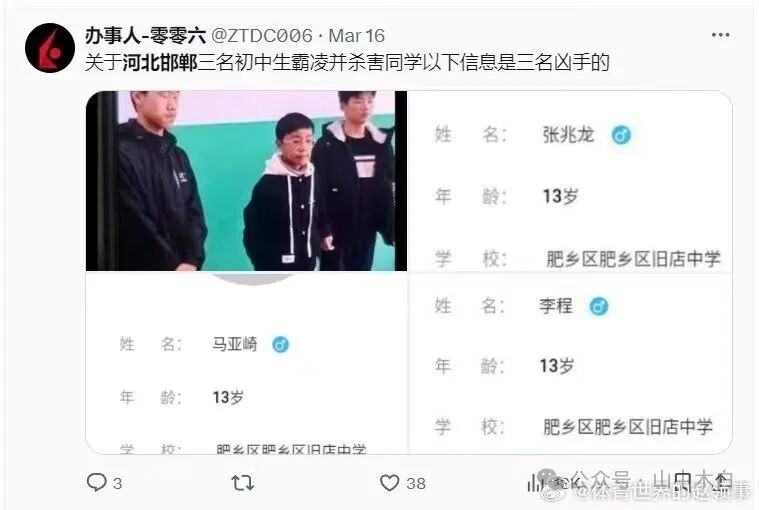The width and height of the screenshot is (759, 510).
Task: Open the 办事人-零零六 display name
Action: 145,35
